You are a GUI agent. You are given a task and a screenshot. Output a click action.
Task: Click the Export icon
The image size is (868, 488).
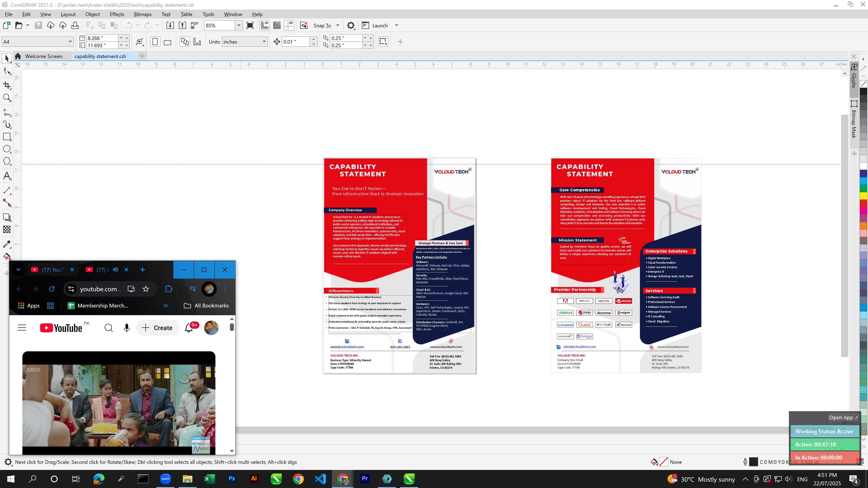(182, 26)
